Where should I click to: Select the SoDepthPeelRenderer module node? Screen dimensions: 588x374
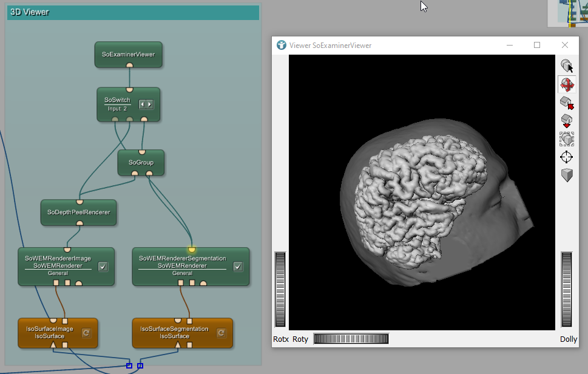tap(79, 212)
